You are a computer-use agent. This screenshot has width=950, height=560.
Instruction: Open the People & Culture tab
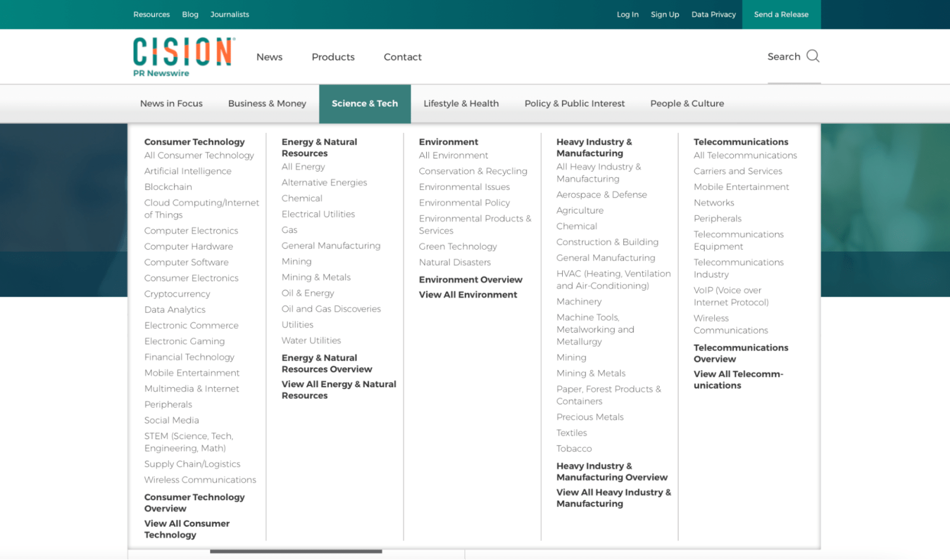(x=687, y=104)
